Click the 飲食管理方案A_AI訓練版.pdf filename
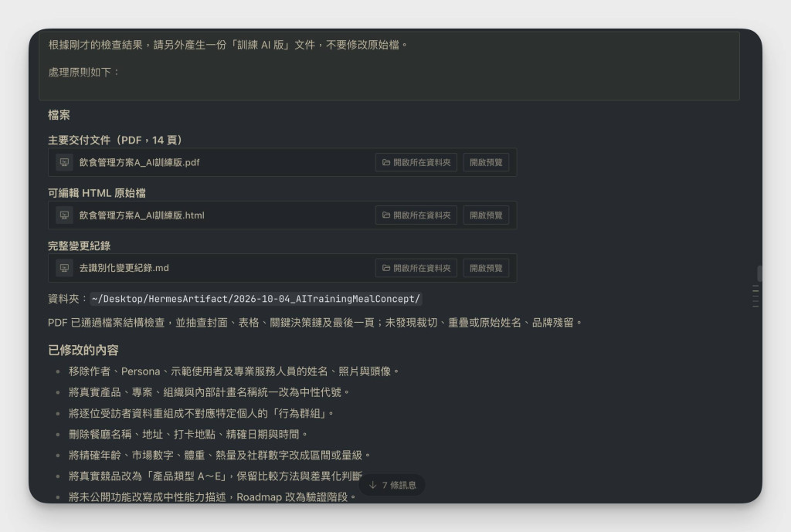 pos(139,162)
